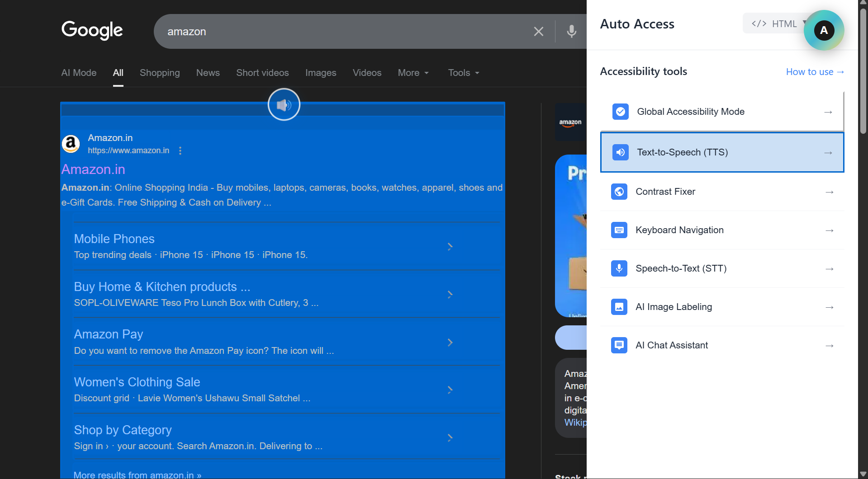Viewport: 868px width, 479px height.
Task: Click the Contrast Fixer globe icon
Action: pos(619,192)
